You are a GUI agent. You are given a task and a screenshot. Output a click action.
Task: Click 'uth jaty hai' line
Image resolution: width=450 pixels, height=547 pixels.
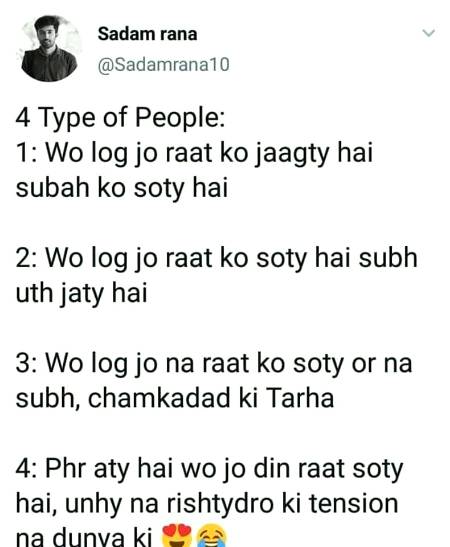coord(81,294)
